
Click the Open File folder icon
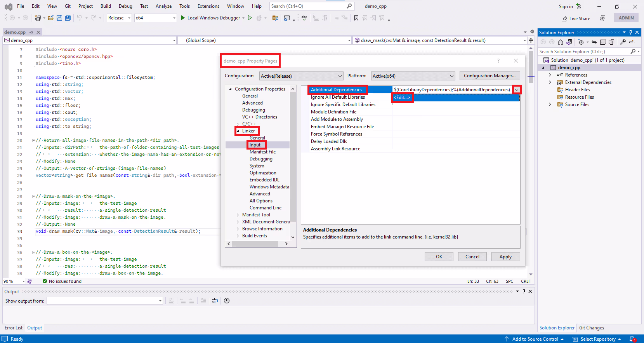click(50, 18)
